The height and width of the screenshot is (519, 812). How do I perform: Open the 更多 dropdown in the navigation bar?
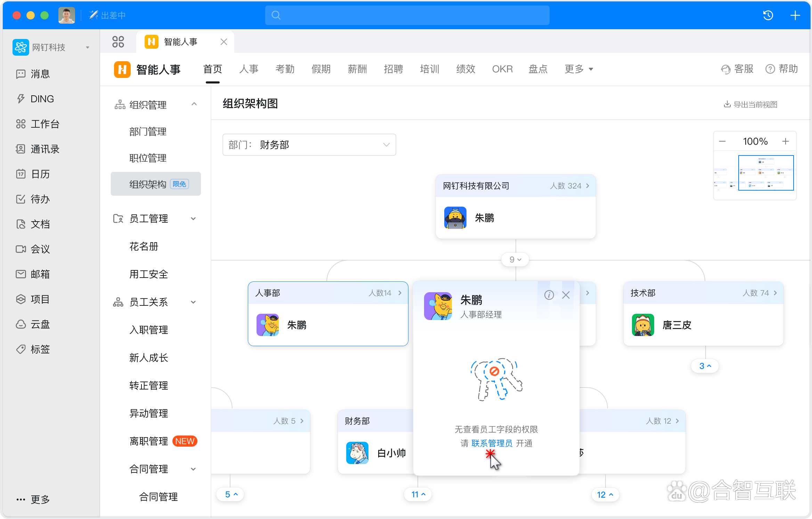tap(578, 69)
